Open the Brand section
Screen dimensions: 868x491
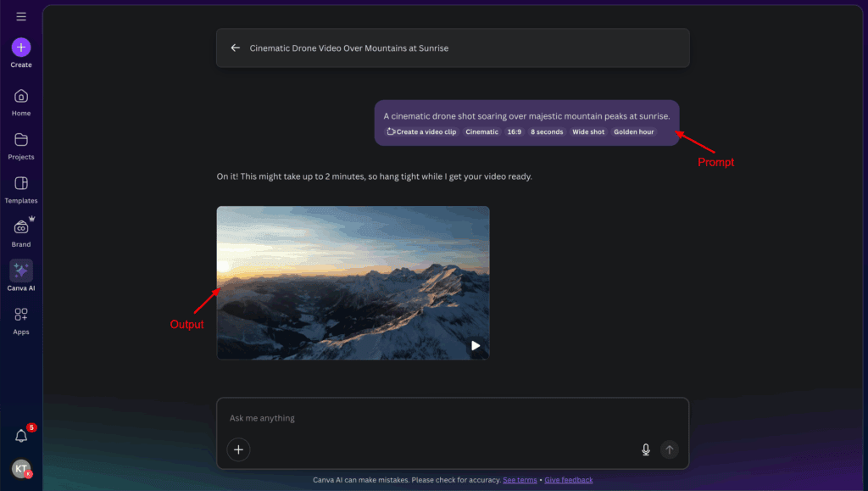20,229
